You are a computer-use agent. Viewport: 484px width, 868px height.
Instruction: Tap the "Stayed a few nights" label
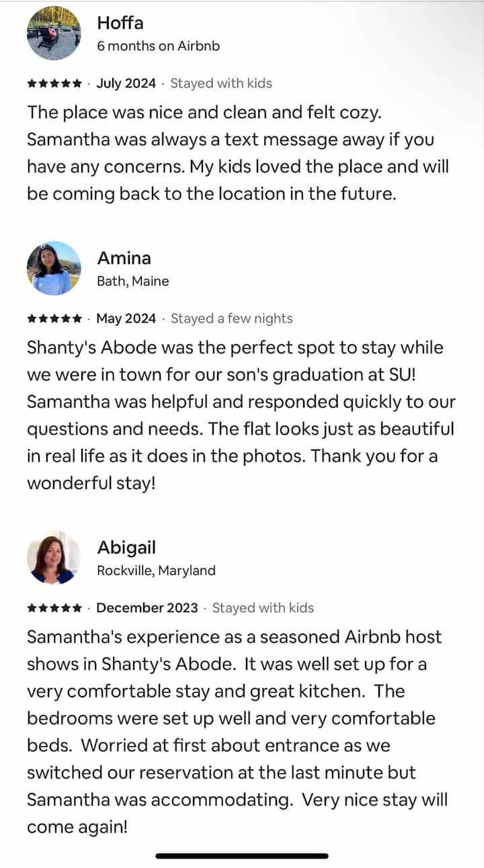tap(232, 318)
